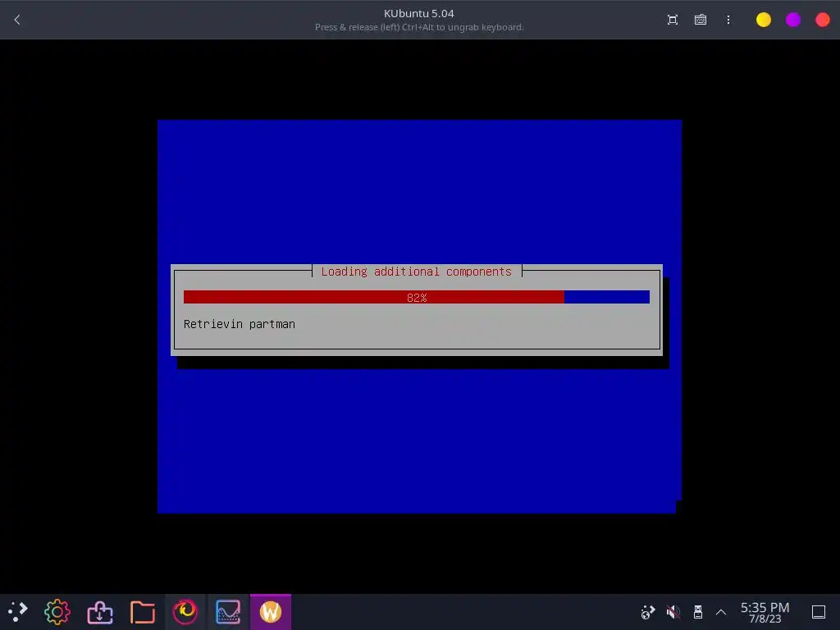Click the purple maximize window button
Image resolution: width=840 pixels, height=630 pixels.
tap(793, 20)
